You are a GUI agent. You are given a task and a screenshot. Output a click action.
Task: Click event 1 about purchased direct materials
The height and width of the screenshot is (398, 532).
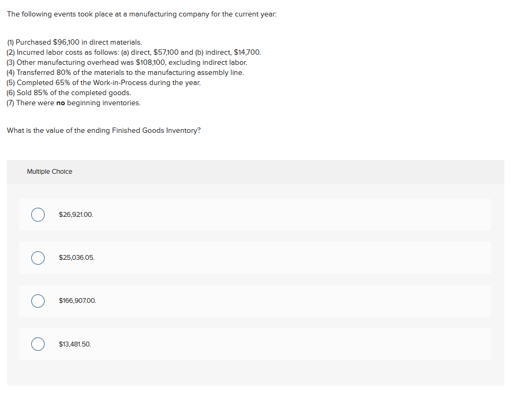(74, 42)
